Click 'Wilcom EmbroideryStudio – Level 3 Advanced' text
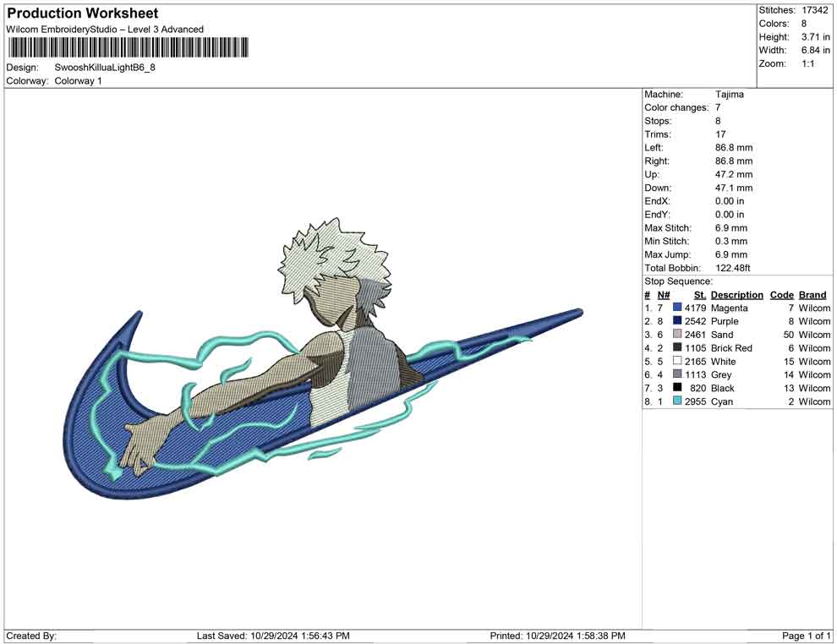Viewport: 837px width, 644px height. pyautogui.click(x=105, y=30)
